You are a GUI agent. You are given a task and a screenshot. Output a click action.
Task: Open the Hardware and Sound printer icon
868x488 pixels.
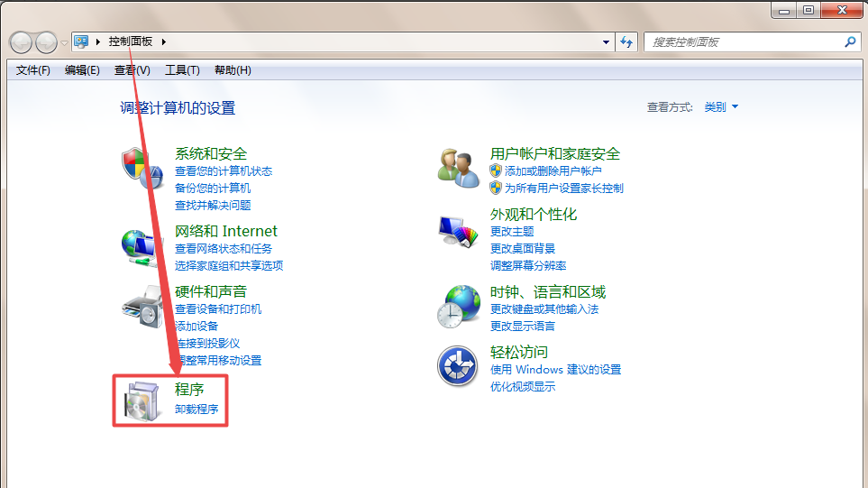[142, 307]
